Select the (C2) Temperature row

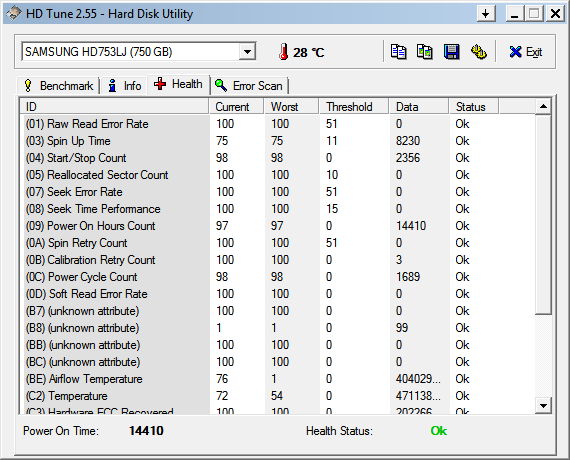pos(278,396)
